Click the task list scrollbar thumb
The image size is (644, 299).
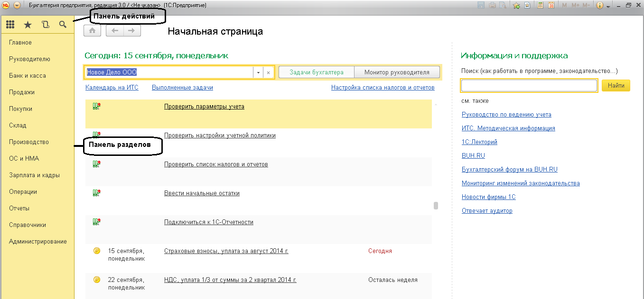click(436, 206)
